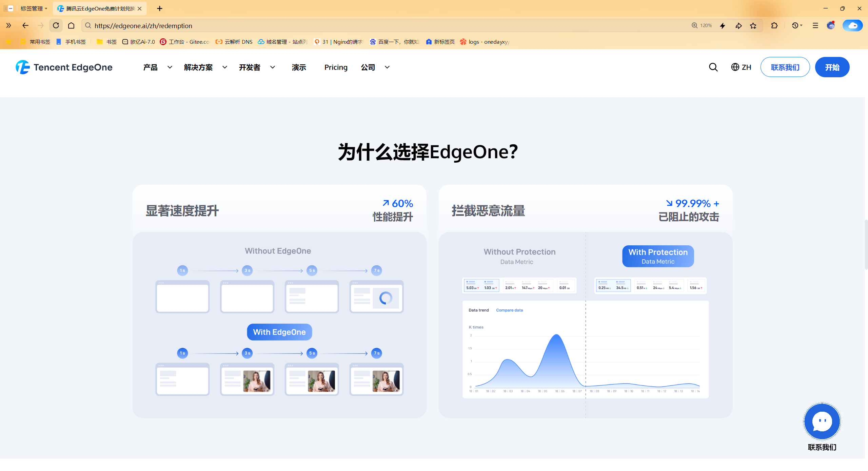
Task: Open the Pricing menu item
Action: pyautogui.click(x=336, y=67)
